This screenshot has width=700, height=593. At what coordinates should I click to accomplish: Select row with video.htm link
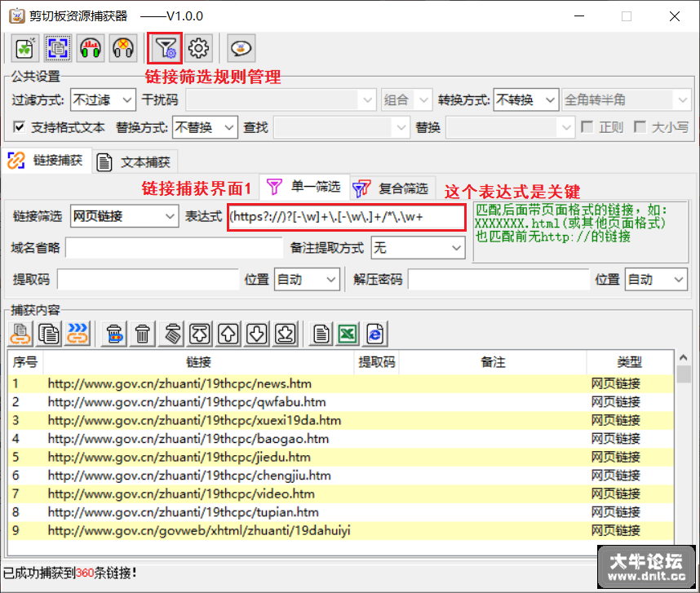(x=341, y=493)
